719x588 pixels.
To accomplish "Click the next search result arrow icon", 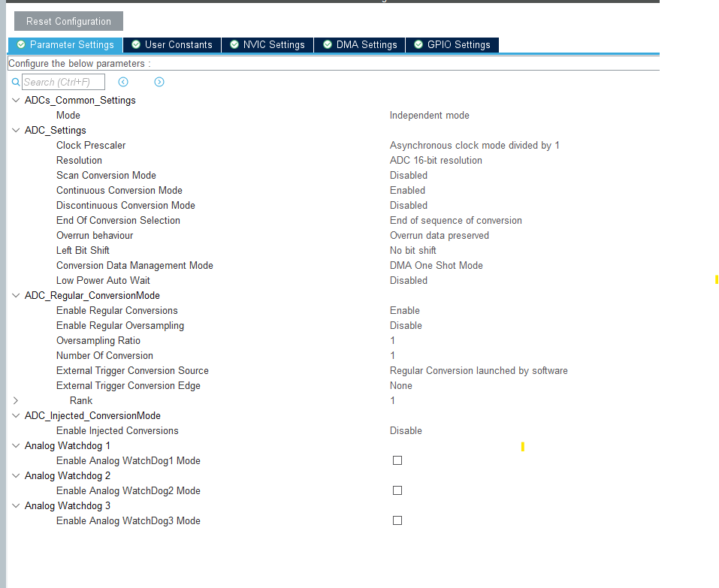I will (x=159, y=82).
